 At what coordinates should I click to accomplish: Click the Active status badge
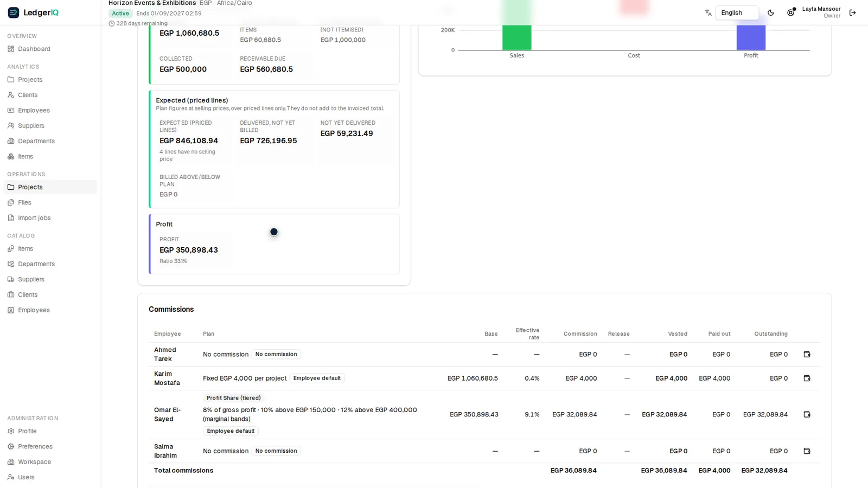[120, 14]
